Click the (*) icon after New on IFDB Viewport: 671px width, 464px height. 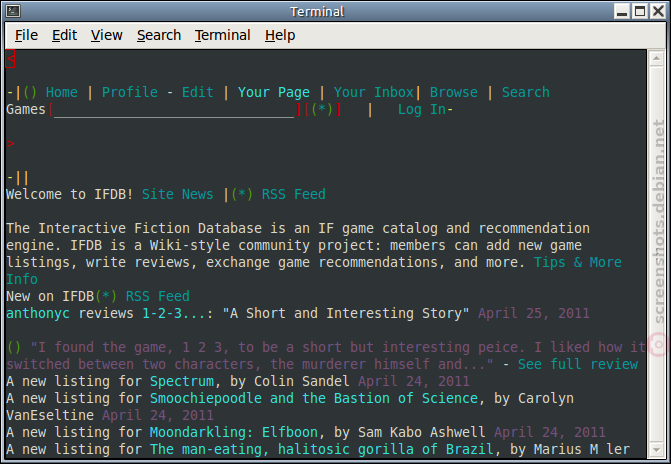106,296
